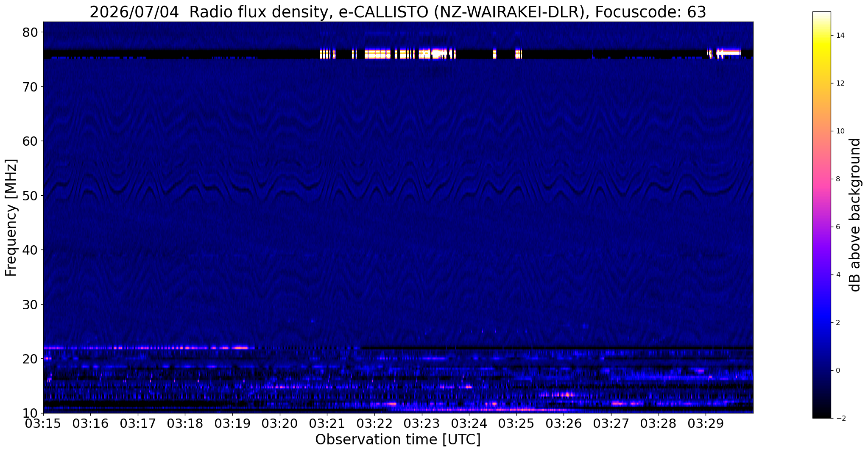Click the 03:17 time tick label
Screen dimensions: 868x452
(138, 423)
